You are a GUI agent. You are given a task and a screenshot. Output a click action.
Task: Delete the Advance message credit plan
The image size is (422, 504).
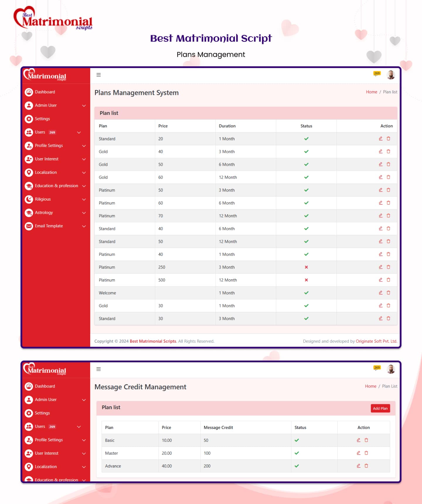click(366, 466)
